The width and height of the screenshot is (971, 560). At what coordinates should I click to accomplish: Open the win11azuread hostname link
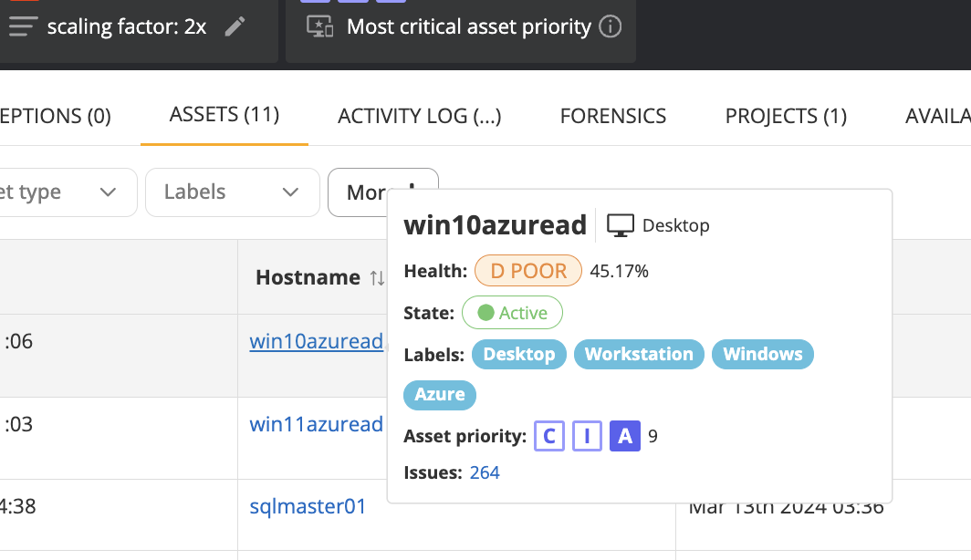coord(316,424)
